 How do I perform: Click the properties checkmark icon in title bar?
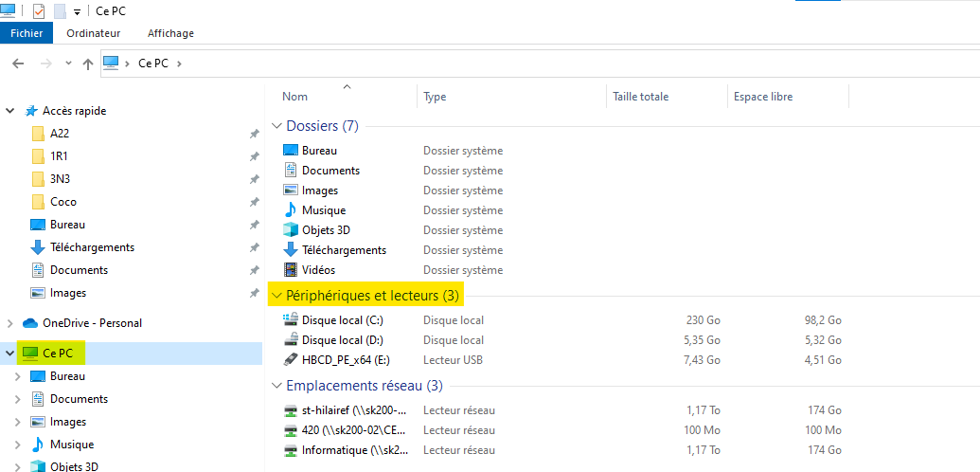coord(39,11)
